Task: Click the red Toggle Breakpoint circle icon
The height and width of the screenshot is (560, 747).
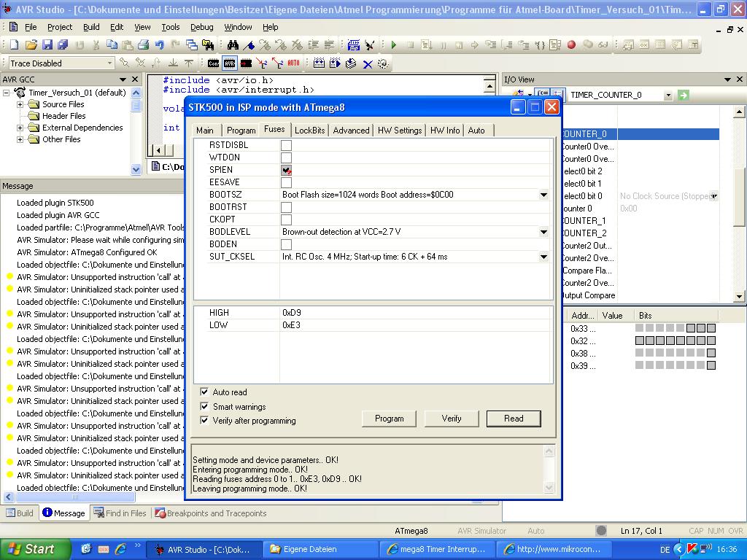Action: pos(572,44)
